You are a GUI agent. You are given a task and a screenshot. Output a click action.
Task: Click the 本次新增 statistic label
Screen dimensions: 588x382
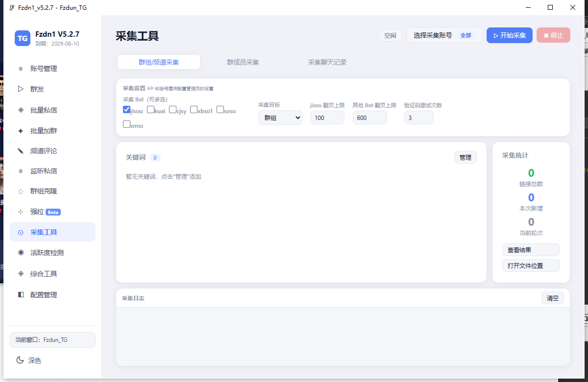click(x=531, y=209)
